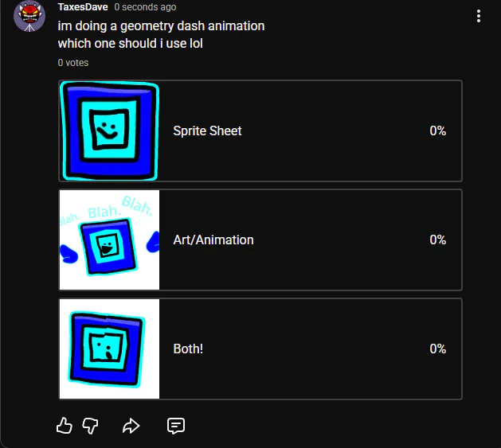Click TaxesDave's demon avatar picture
The image size is (501, 448).
coord(29,16)
